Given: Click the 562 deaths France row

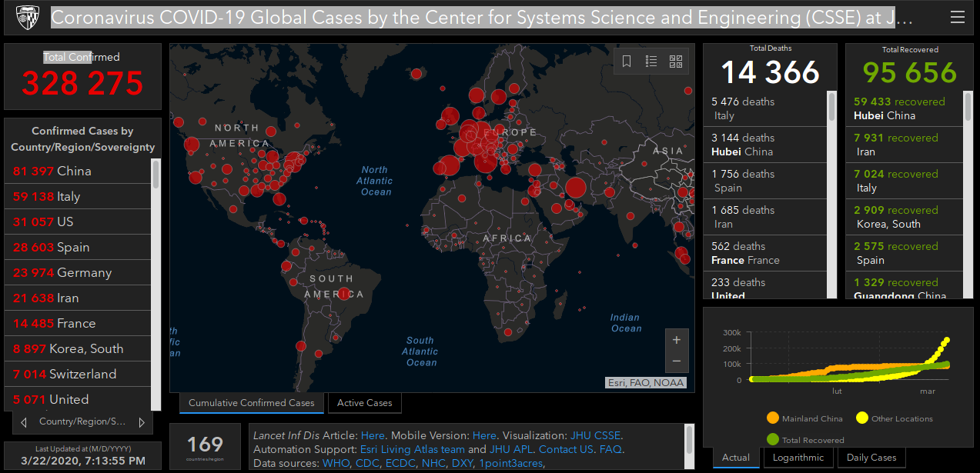Looking at the screenshot, I should click(764, 253).
